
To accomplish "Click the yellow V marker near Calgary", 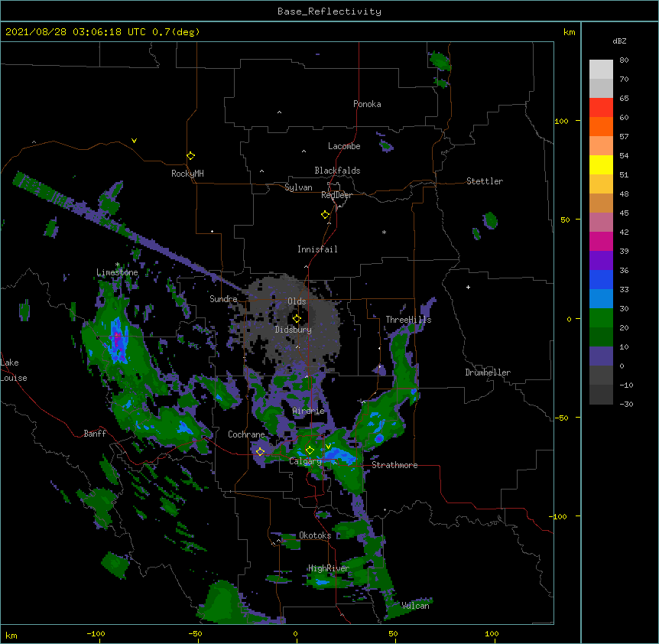I will tap(328, 447).
